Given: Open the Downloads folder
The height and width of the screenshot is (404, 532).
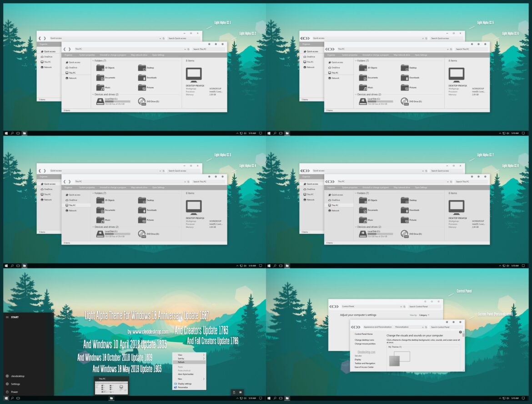Looking at the screenshot, I should pyautogui.click(x=152, y=77).
